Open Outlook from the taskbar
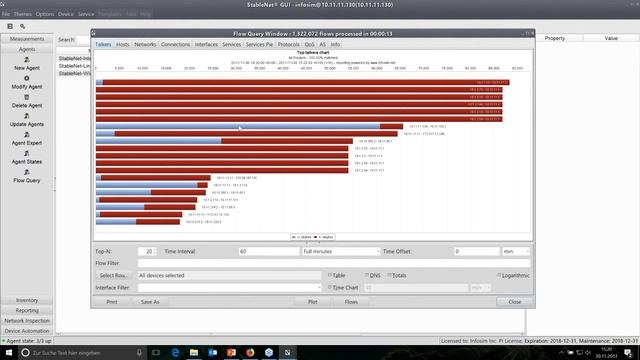The image size is (640, 360). (213, 352)
